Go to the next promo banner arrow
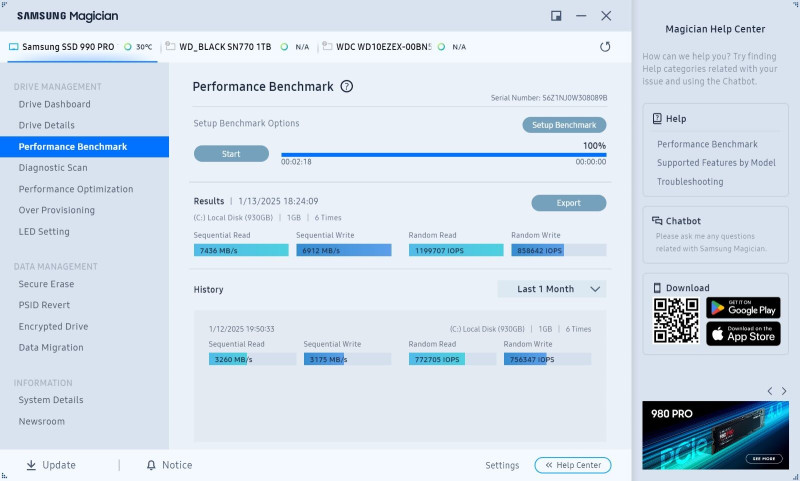This screenshot has width=800, height=481. [784, 391]
